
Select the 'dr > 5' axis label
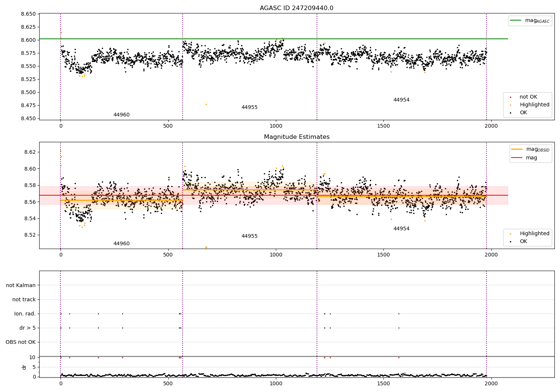(x=28, y=328)
